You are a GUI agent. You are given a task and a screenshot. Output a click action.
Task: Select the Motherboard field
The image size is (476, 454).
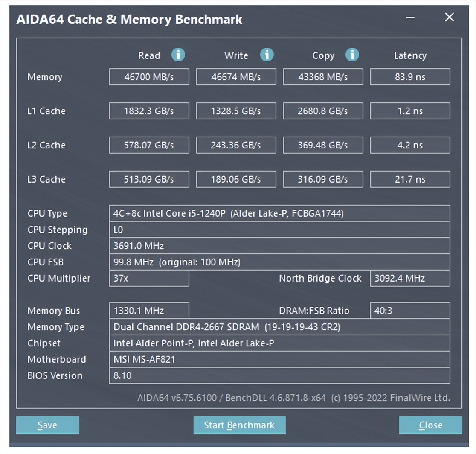pyautogui.click(x=279, y=360)
